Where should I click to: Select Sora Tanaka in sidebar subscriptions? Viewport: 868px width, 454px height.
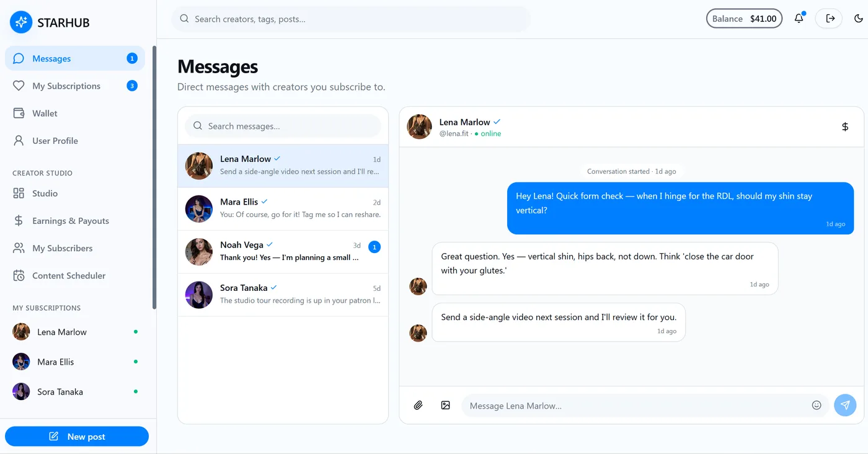pos(75,391)
